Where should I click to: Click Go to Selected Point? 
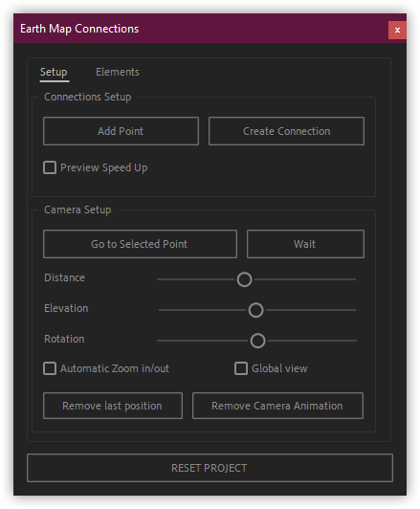point(140,244)
